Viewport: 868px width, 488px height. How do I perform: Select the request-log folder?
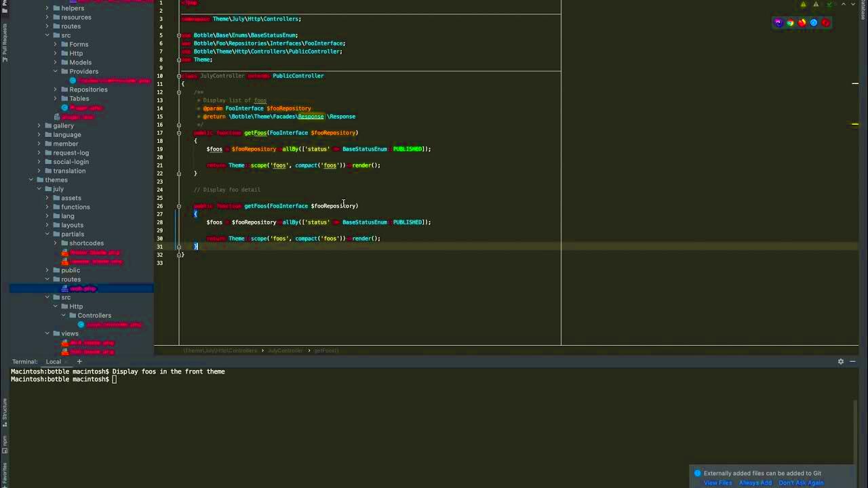coord(71,152)
